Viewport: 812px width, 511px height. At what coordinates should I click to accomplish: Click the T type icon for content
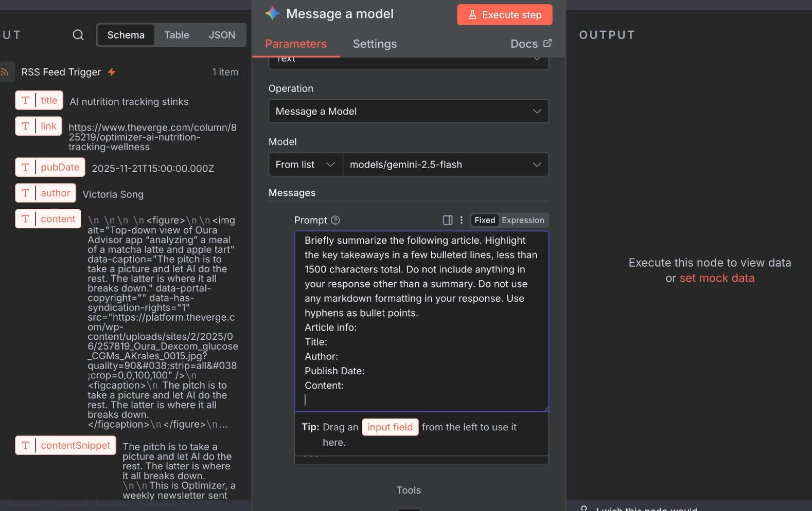coord(25,218)
